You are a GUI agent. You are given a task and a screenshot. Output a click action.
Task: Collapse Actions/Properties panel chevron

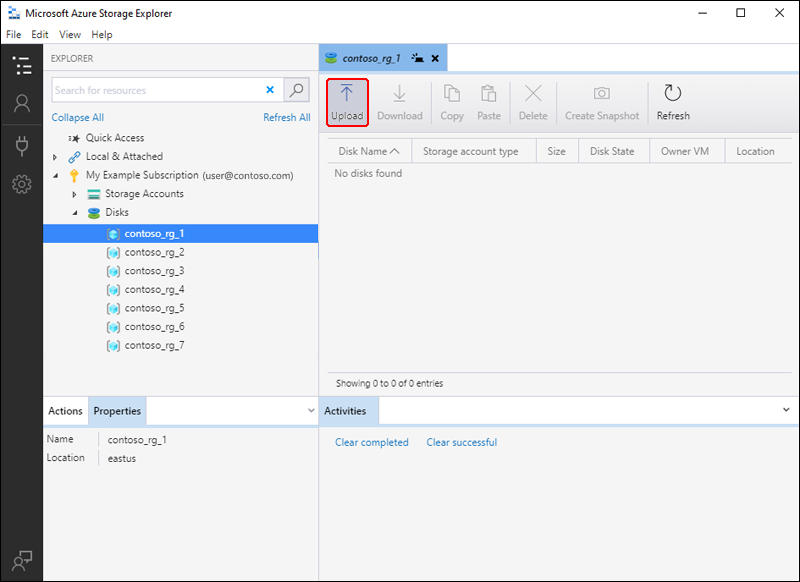(311, 410)
